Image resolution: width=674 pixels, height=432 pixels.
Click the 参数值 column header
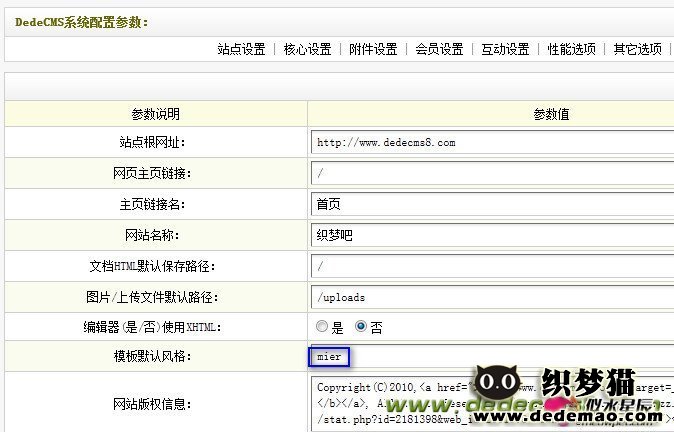tap(551, 114)
